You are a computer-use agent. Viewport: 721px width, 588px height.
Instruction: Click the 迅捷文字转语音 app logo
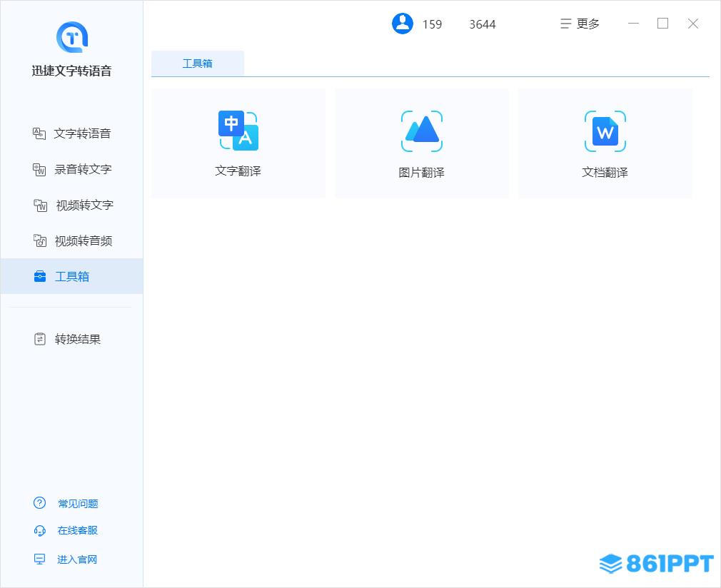point(71,37)
